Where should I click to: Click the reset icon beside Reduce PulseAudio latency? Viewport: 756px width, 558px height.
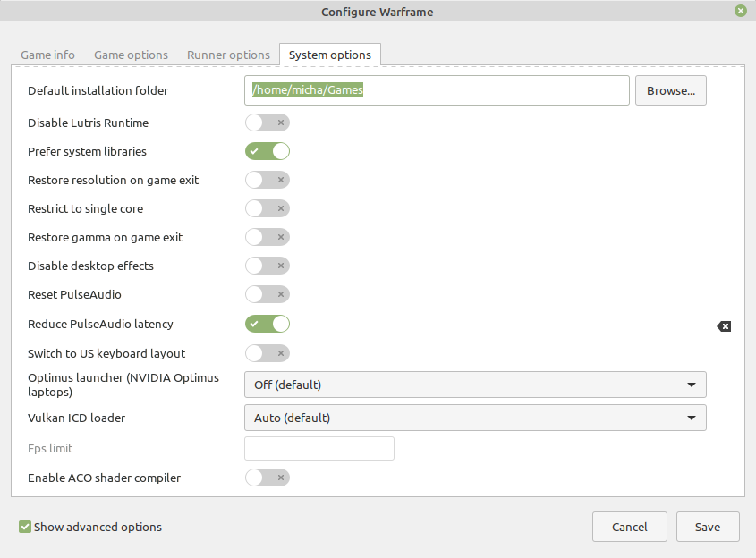724,326
